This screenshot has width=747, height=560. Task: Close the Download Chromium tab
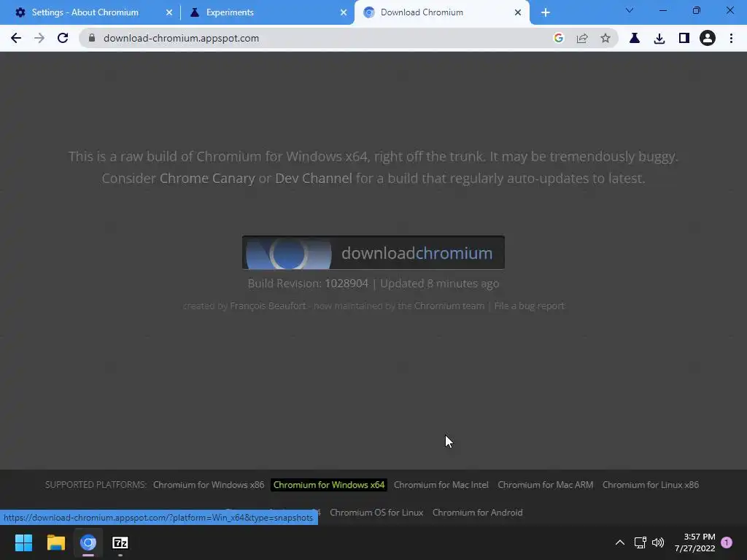tap(518, 12)
